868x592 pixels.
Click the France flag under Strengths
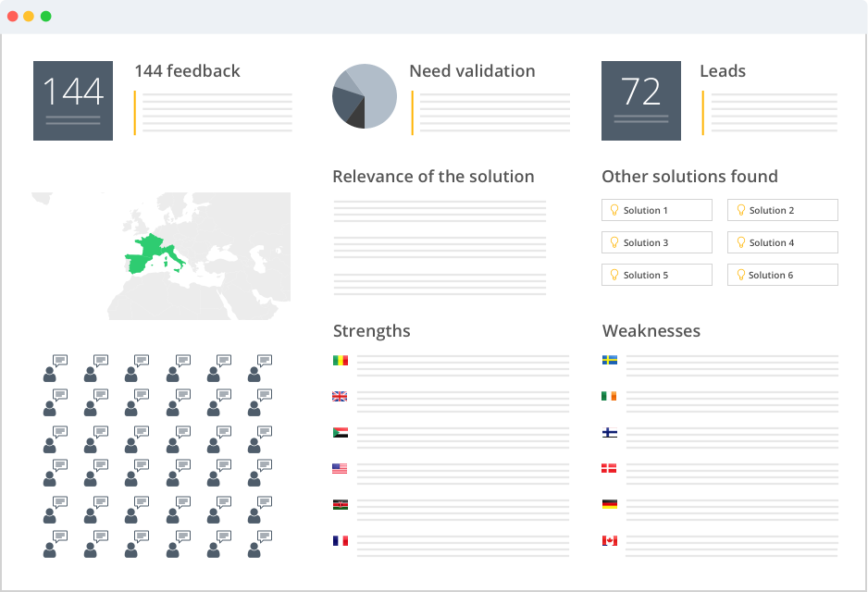[x=340, y=541]
